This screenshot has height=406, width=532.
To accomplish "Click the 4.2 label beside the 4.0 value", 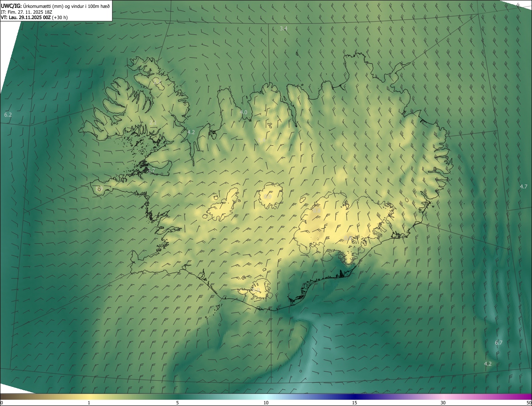I will [191, 132].
